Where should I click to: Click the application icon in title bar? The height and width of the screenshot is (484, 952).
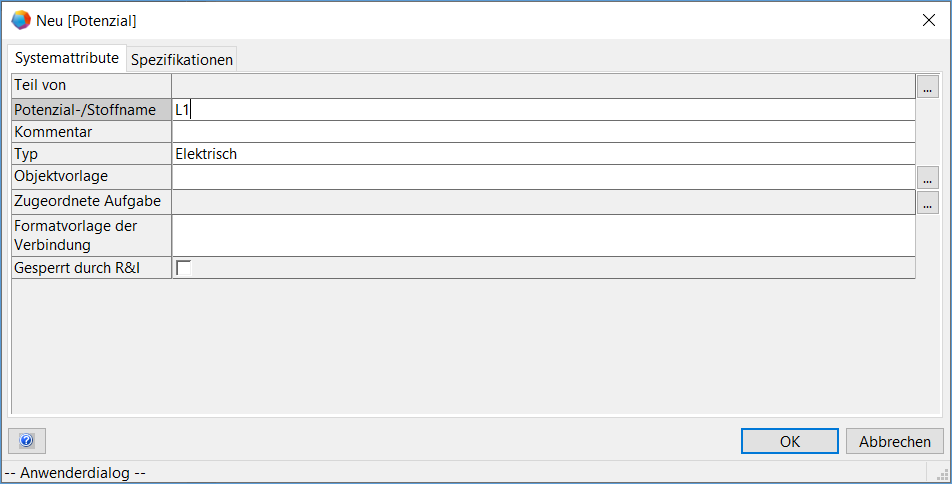[x=20, y=19]
